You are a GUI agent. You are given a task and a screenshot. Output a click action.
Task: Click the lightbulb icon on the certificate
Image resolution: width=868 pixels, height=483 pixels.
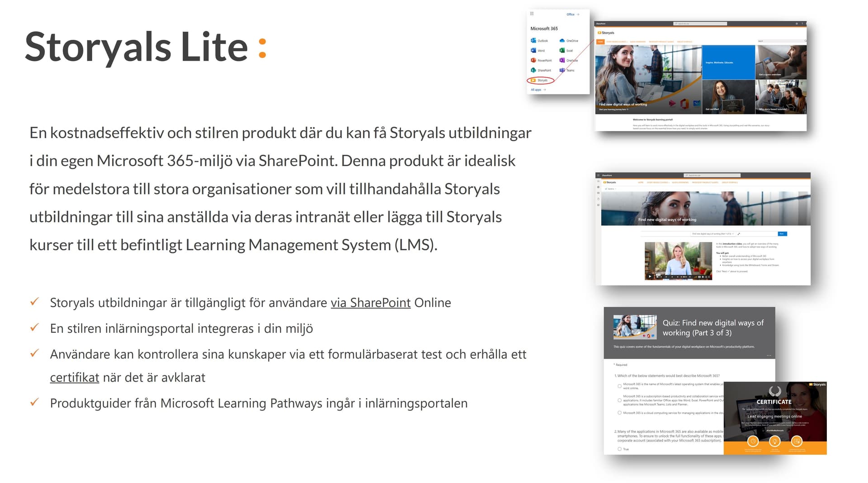pos(774,441)
